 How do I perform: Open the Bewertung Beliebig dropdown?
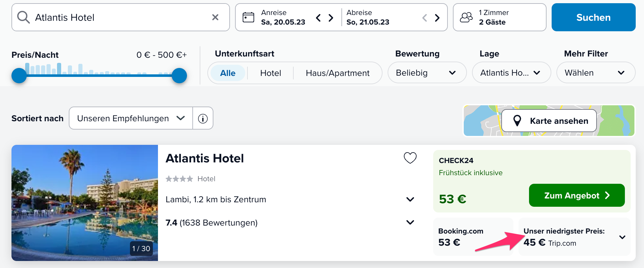[x=427, y=73]
